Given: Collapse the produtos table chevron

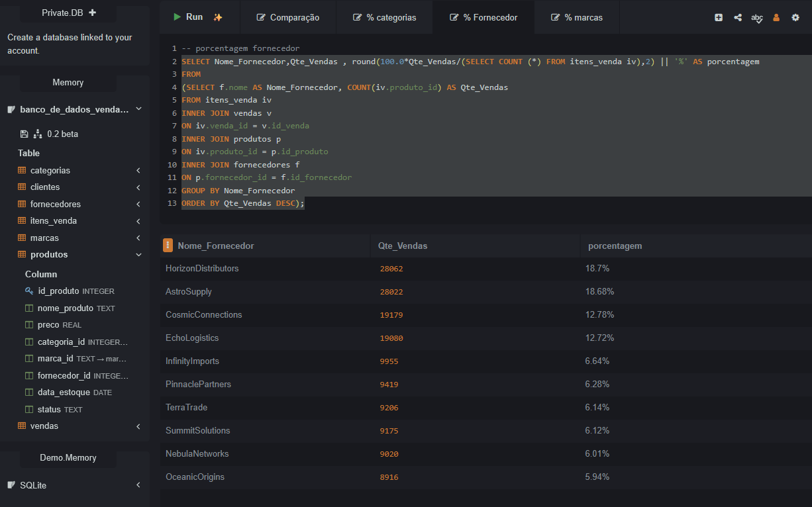Looking at the screenshot, I should click(x=138, y=255).
